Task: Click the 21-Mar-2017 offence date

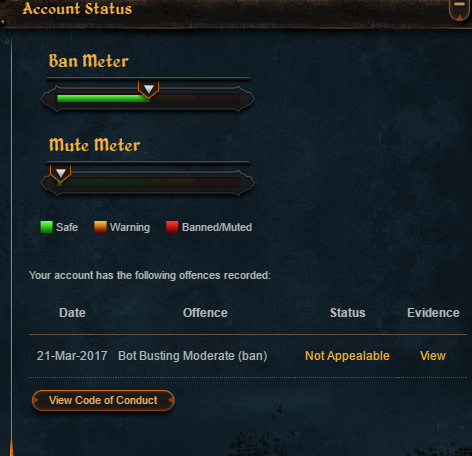Action: click(72, 356)
